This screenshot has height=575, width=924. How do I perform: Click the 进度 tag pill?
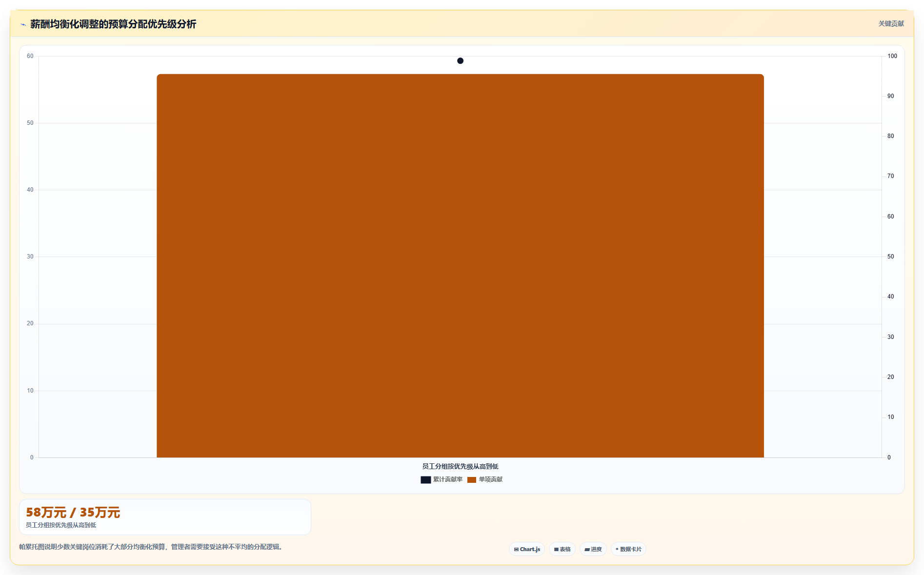pos(593,549)
